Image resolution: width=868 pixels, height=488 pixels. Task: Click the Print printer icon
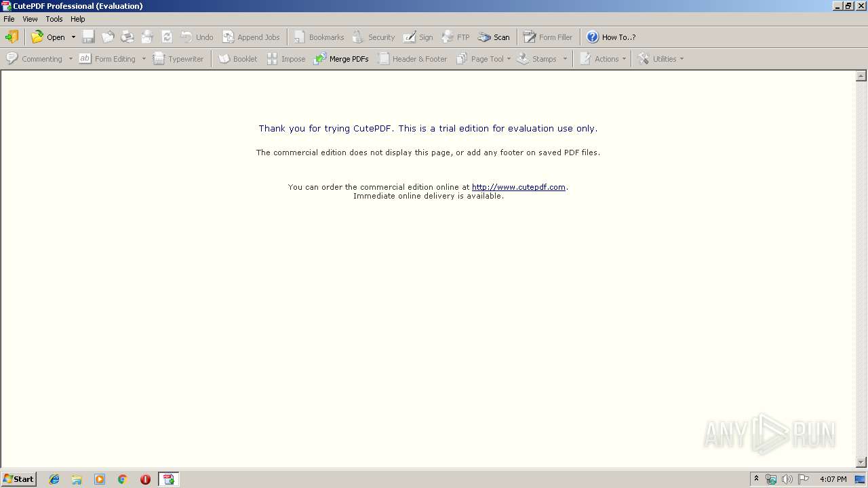(x=127, y=37)
